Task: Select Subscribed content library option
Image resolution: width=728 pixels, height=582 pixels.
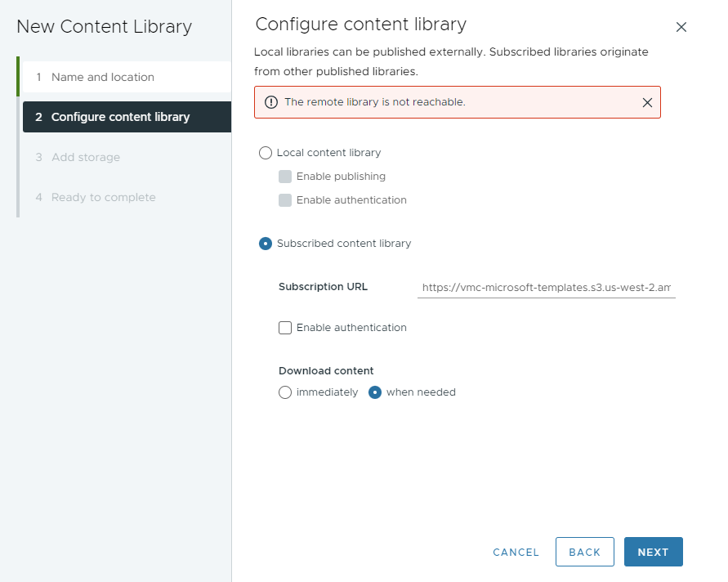Action: tap(265, 244)
